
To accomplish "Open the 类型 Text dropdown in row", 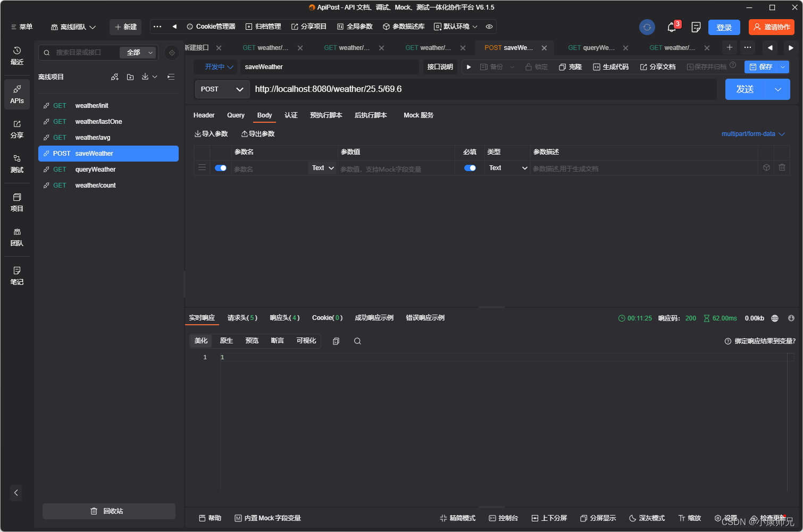I will tap(507, 168).
